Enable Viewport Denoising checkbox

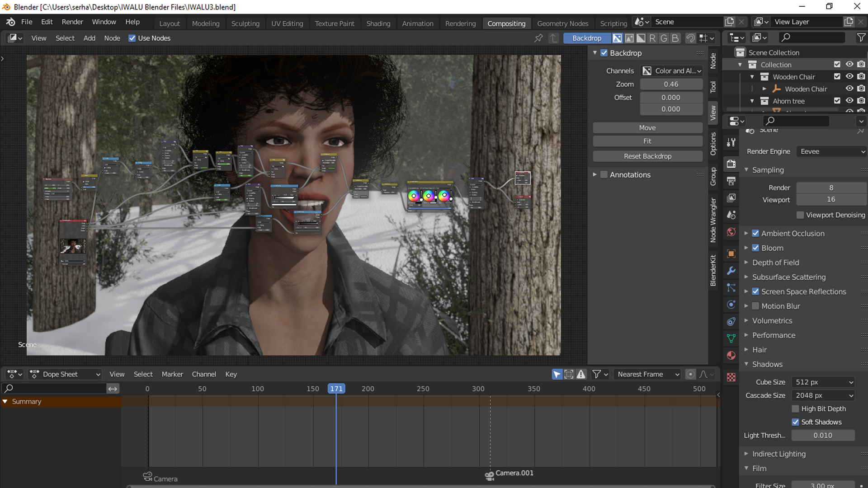800,215
